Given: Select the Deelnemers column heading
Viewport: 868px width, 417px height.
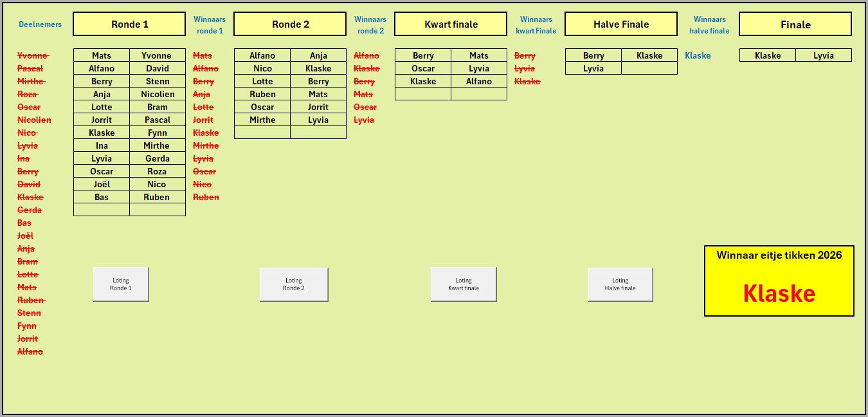Looking at the screenshot, I should [40, 24].
